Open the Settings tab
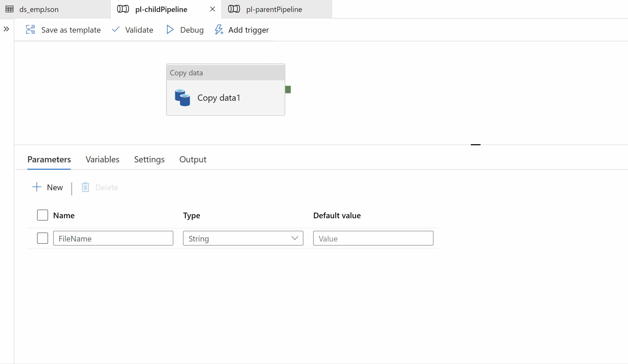Image resolution: width=628 pixels, height=364 pixels. pyautogui.click(x=149, y=159)
